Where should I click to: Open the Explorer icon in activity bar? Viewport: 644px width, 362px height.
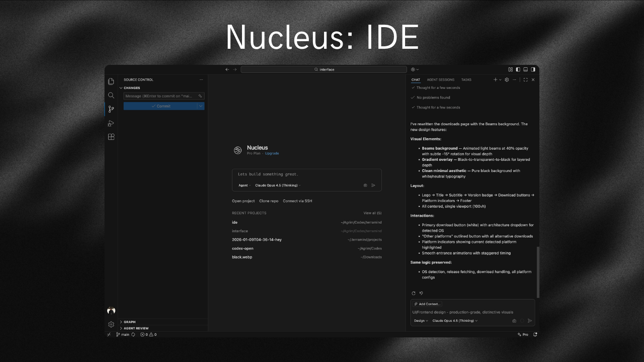pyautogui.click(x=111, y=81)
